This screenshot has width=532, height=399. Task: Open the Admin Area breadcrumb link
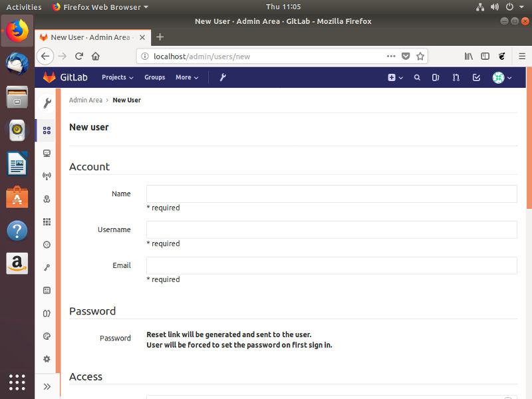(x=86, y=100)
